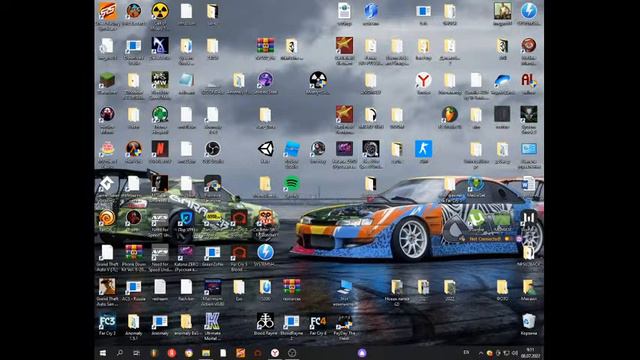
Task: Launch the Far Cry 4 shortcut
Action: (318, 322)
